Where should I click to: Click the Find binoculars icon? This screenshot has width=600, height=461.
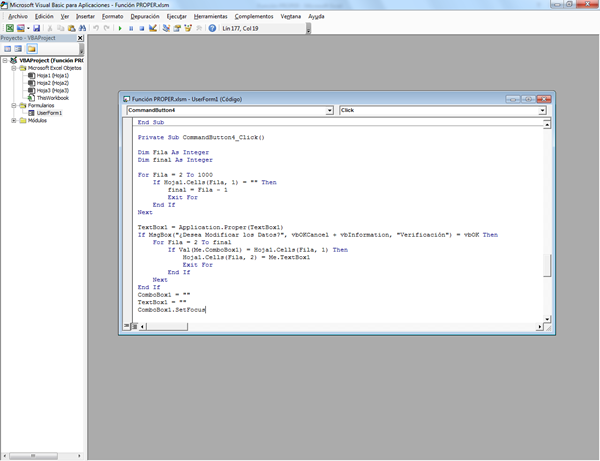click(83, 28)
